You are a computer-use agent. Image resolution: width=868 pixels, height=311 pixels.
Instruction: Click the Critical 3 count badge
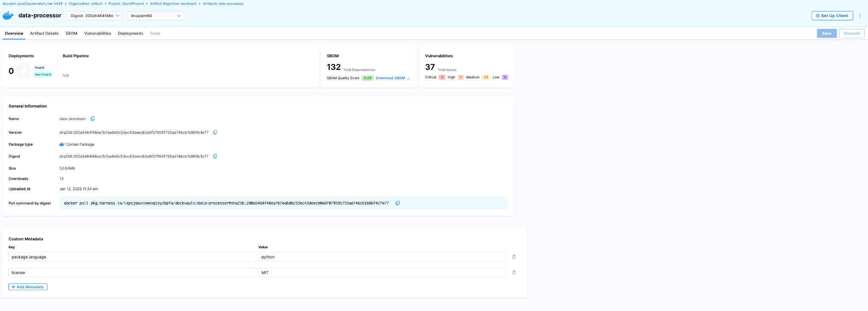point(442,77)
